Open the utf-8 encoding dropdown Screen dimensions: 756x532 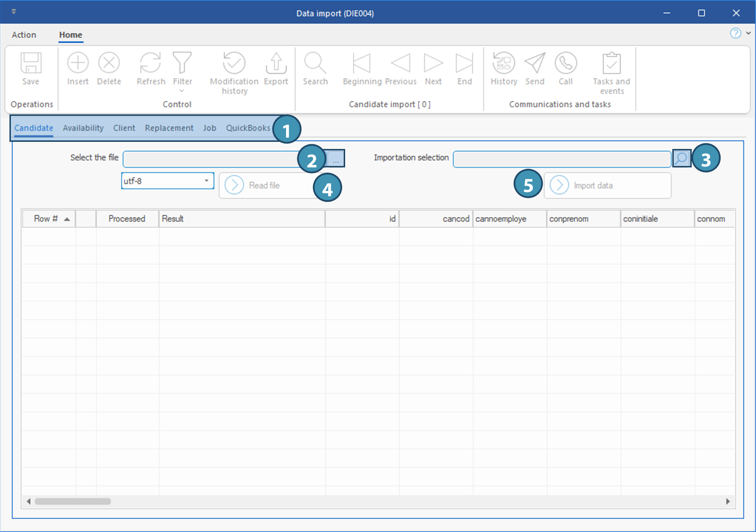pos(206,181)
